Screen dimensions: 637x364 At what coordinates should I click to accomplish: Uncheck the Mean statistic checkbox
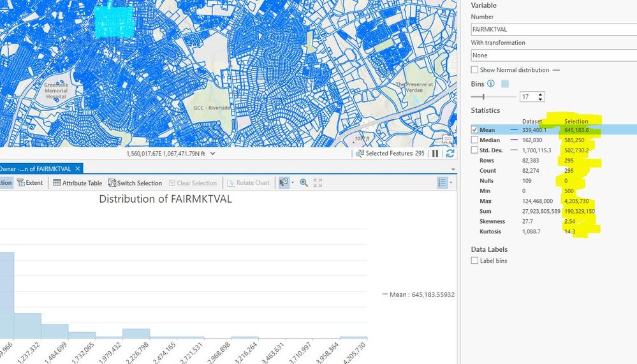(474, 130)
